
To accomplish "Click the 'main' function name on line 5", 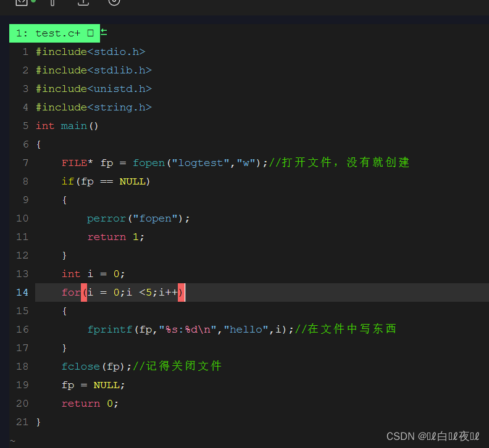I will tap(74, 126).
